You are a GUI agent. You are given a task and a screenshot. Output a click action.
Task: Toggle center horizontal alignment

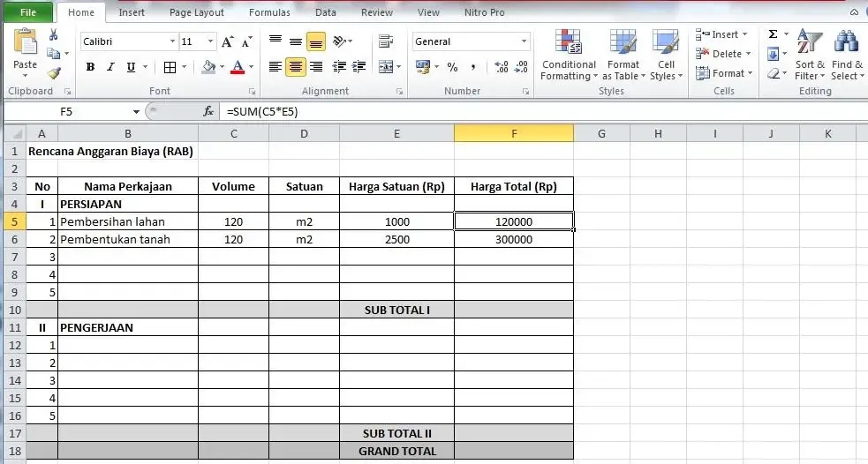296,67
